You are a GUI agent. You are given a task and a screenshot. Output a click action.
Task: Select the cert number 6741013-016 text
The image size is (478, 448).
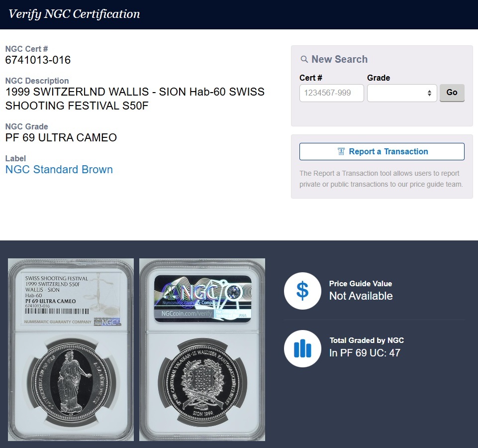point(38,60)
